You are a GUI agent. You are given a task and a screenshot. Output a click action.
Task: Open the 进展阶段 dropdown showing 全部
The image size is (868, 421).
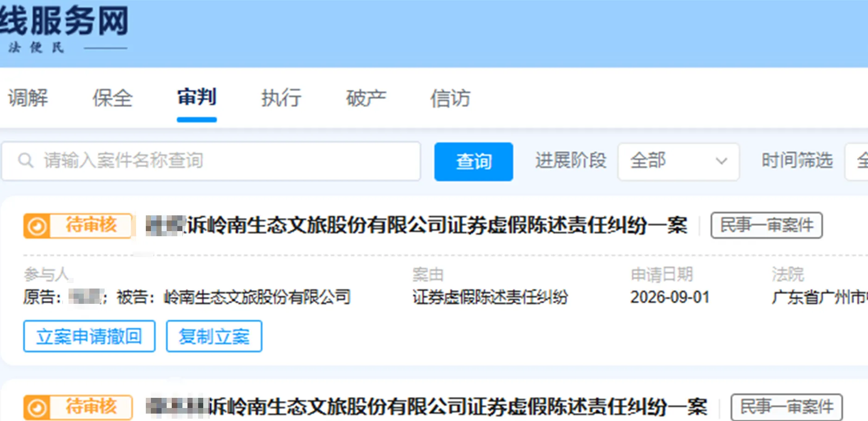[678, 162]
